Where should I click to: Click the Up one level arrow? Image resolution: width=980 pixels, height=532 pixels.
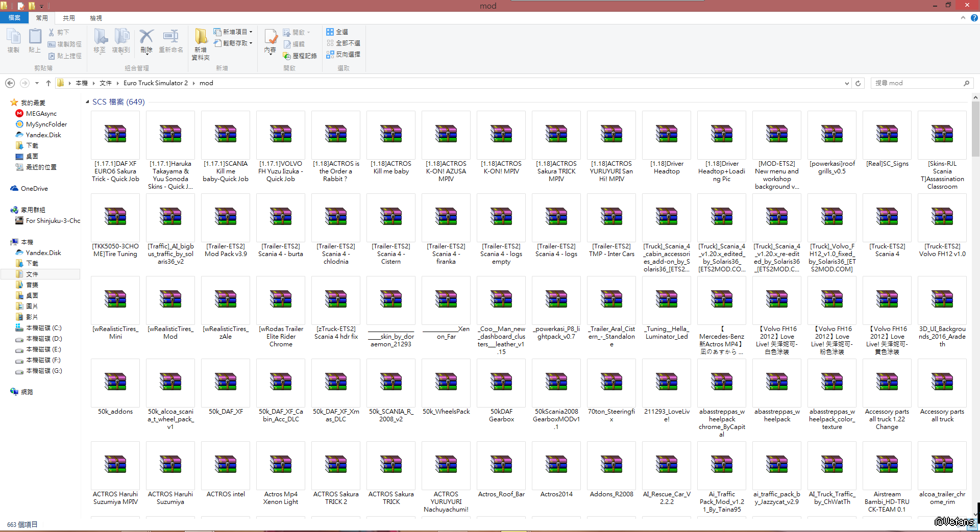tap(48, 83)
